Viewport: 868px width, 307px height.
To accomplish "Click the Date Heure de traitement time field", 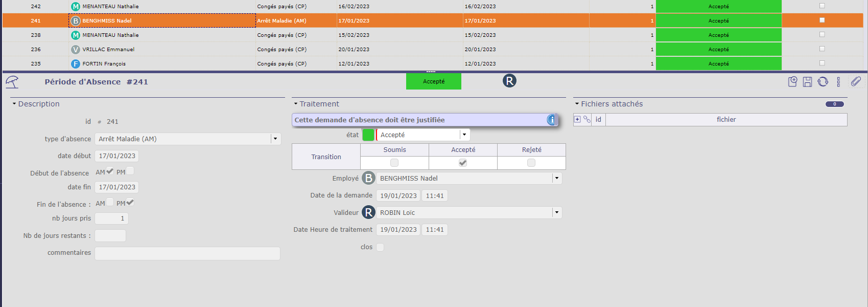I will [435, 230].
